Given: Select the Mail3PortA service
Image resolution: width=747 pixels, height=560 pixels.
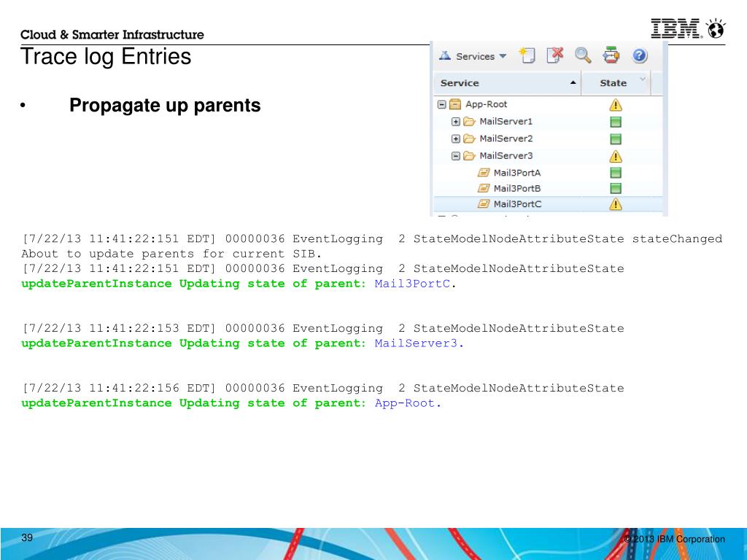Looking at the screenshot, I should 517,173.
